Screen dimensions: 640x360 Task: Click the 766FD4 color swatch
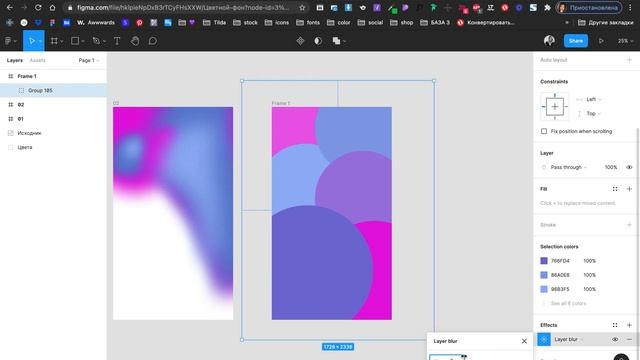544,261
